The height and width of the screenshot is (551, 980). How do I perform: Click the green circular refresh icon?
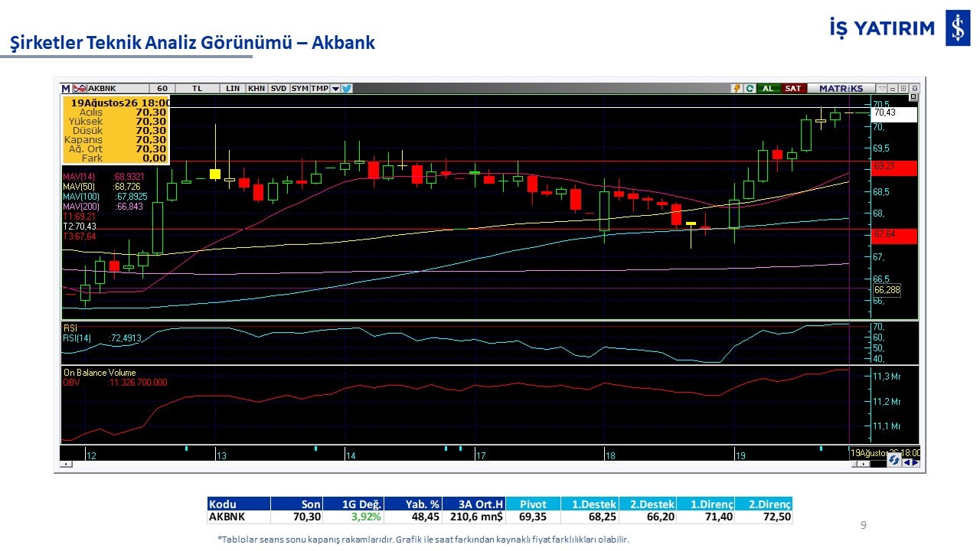point(750,88)
